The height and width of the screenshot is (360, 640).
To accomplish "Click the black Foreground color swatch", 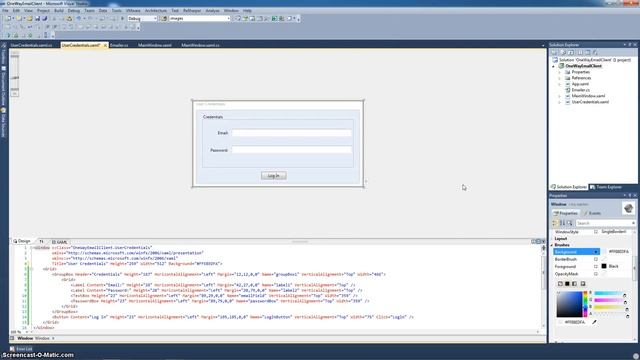I will (x=604, y=267).
